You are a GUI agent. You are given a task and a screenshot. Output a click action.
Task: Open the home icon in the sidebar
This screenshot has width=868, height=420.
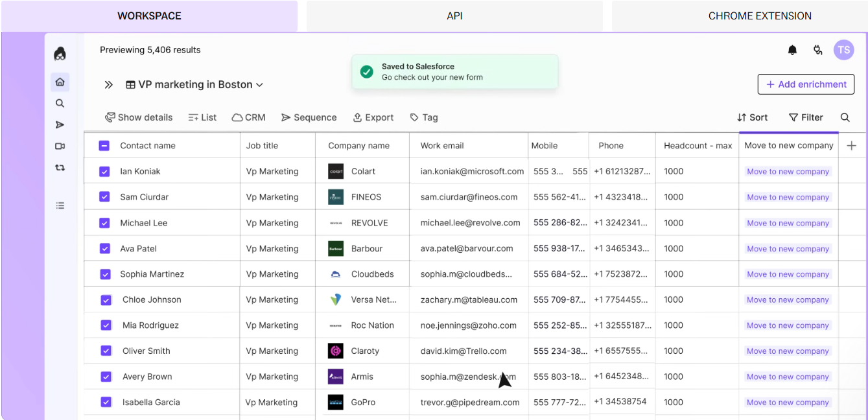pyautogui.click(x=60, y=82)
